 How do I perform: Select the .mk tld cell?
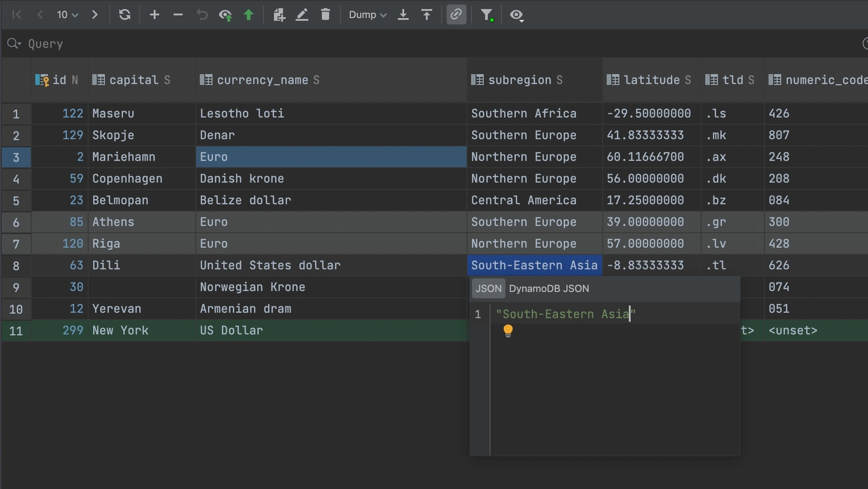[733, 135]
